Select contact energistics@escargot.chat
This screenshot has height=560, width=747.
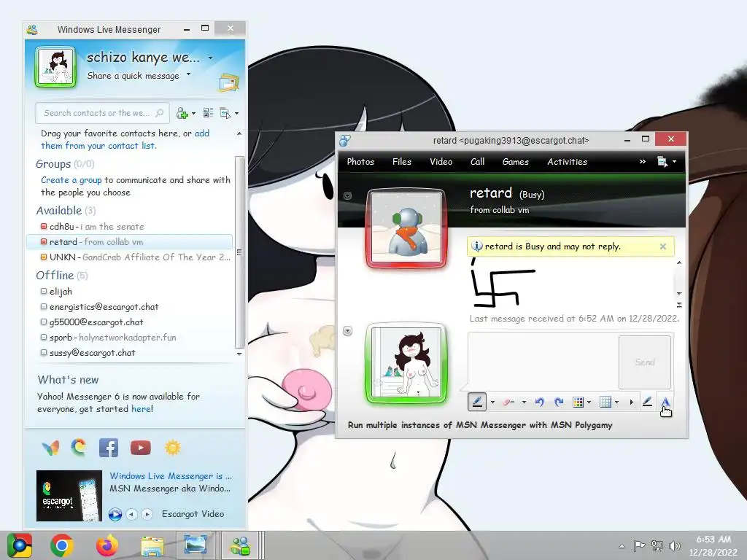(x=130, y=307)
